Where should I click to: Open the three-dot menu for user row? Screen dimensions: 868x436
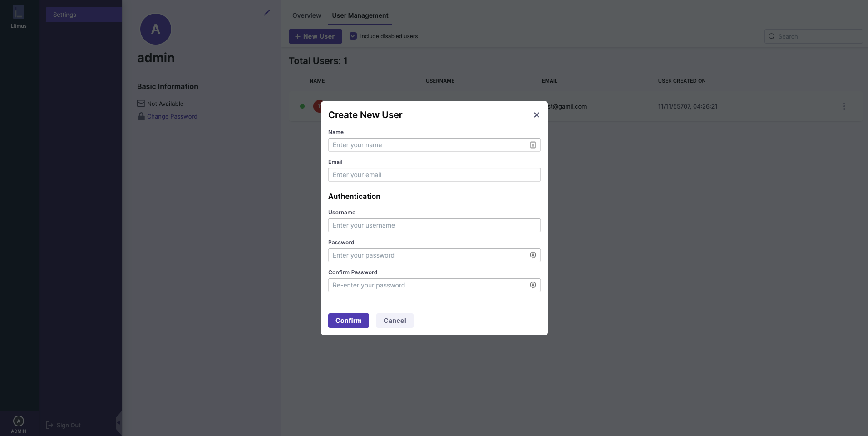click(x=844, y=106)
